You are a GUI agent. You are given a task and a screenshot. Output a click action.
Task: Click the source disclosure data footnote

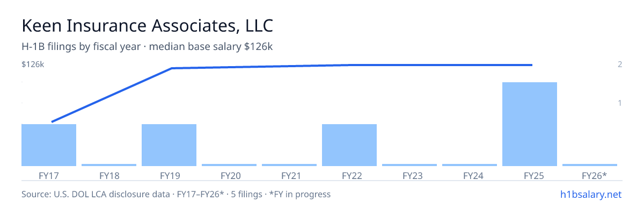(x=176, y=194)
